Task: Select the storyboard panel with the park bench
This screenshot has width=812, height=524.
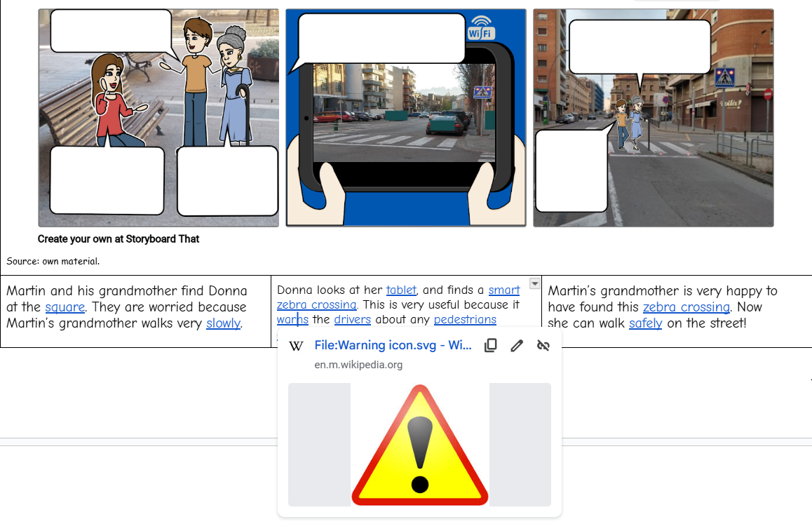Action: (x=158, y=118)
